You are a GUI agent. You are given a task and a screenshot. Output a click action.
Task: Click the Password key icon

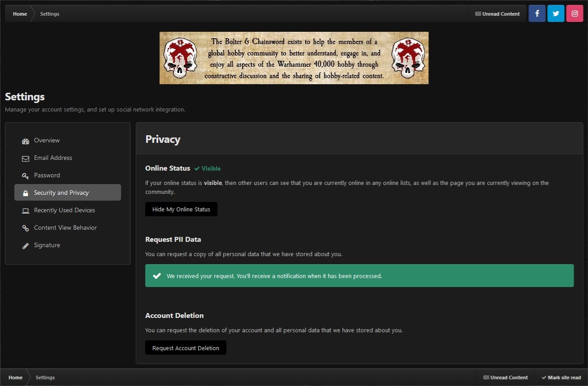coord(26,176)
